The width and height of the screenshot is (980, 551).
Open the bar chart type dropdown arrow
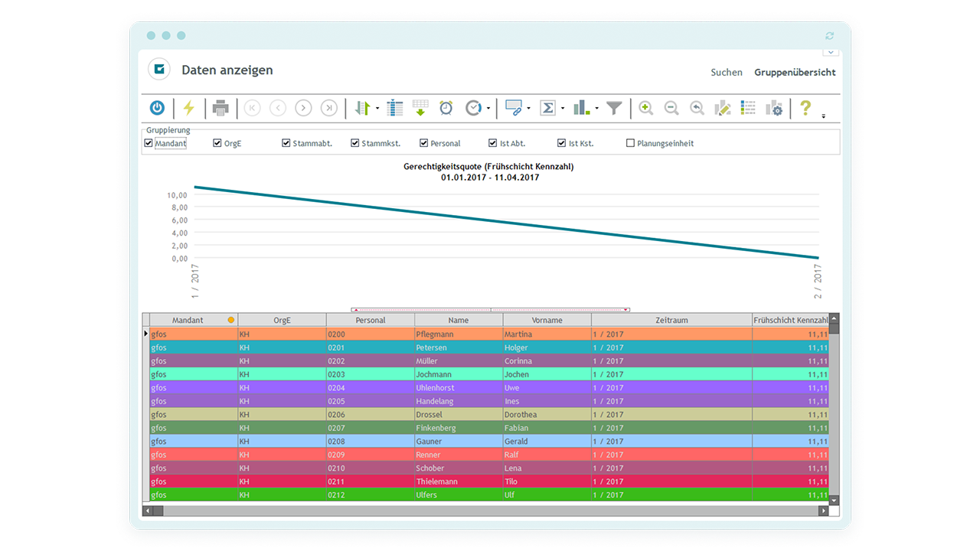pos(596,109)
